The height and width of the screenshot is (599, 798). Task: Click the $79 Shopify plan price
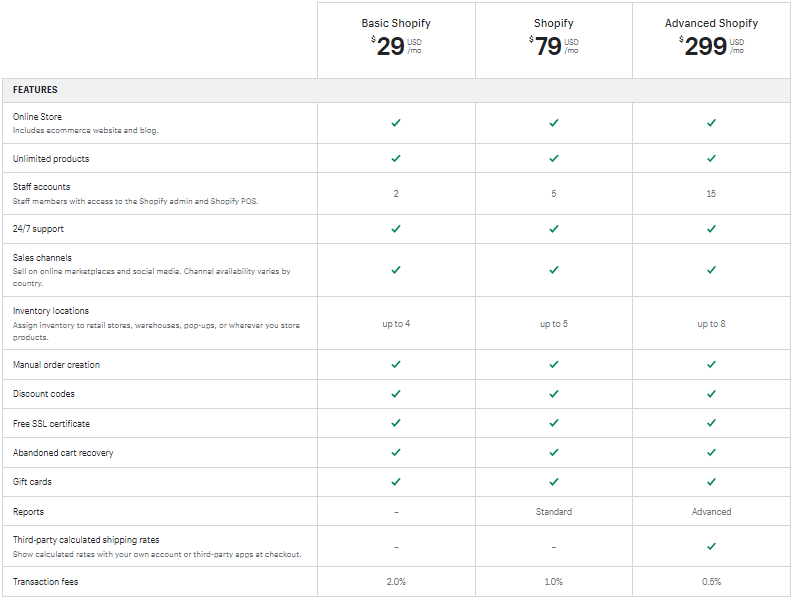pos(549,47)
